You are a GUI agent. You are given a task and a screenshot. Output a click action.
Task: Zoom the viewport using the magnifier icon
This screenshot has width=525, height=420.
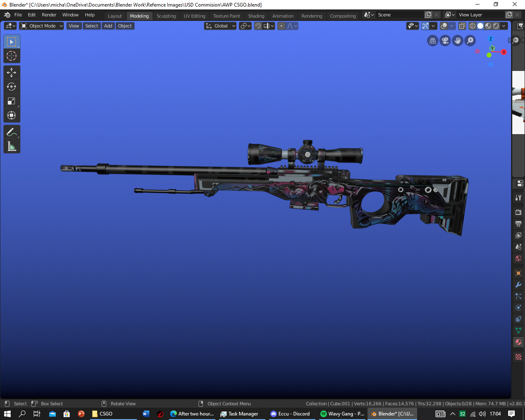pos(470,41)
